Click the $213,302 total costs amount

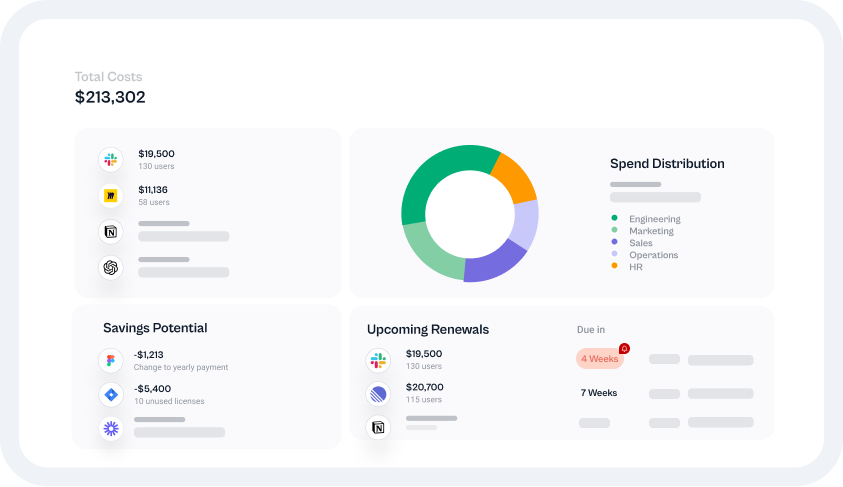click(110, 97)
